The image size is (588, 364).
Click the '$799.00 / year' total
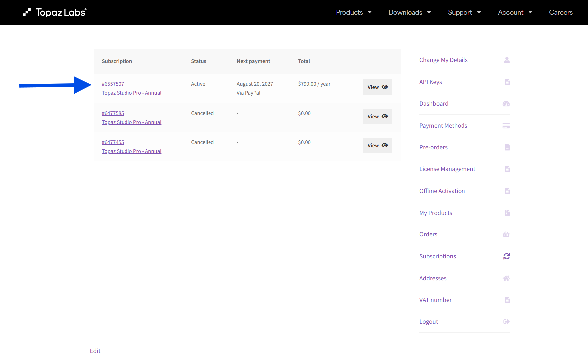[314, 84]
